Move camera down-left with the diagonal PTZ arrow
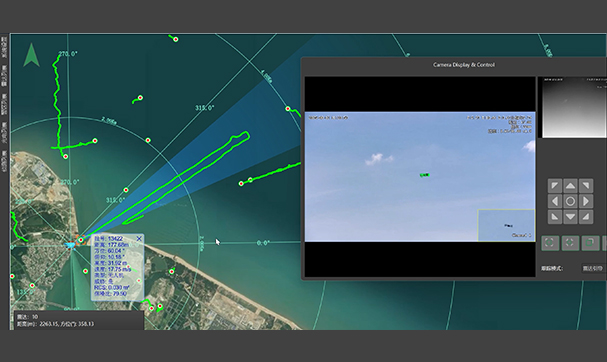The height and width of the screenshot is (362, 607). tap(555, 217)
